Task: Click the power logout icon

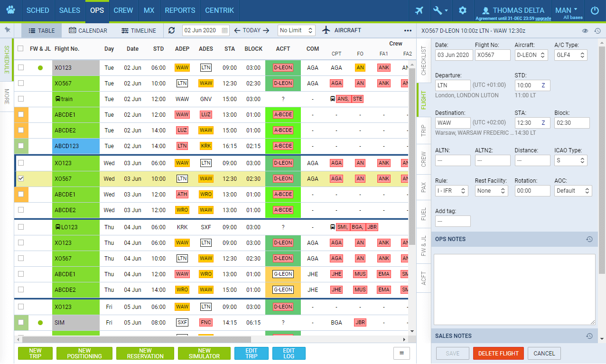Action: [x=595, y=10]
